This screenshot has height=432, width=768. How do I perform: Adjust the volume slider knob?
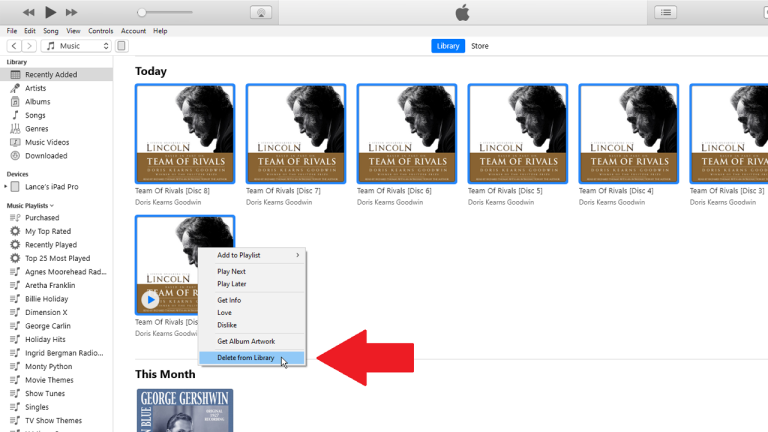click(x=142, y=12)
